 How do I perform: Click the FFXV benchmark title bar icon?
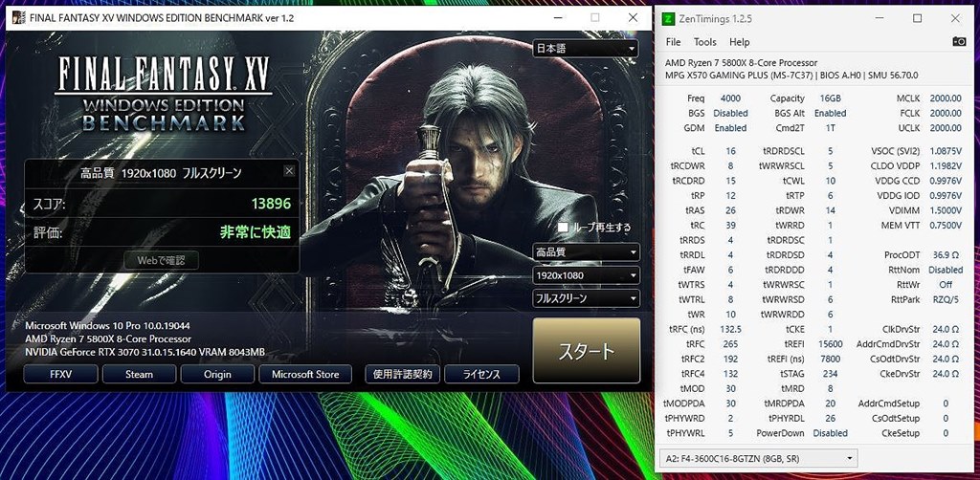coord(19,18)
